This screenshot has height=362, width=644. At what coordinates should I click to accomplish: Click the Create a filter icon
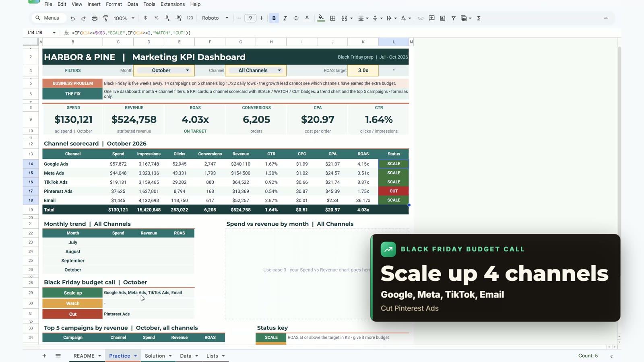click(454, 18)
